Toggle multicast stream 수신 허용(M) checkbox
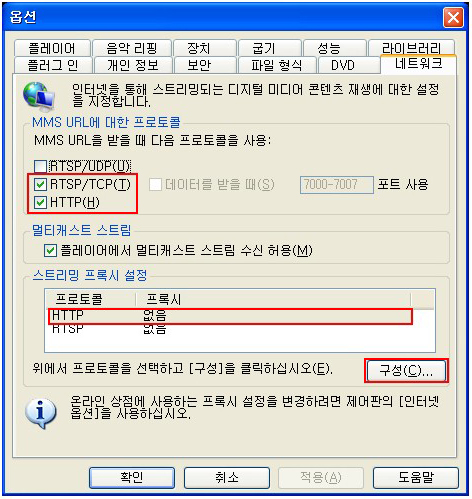Image resolution: width=472 pixels, height=499 pixels. pyautogui.click(x=50, y=250)
